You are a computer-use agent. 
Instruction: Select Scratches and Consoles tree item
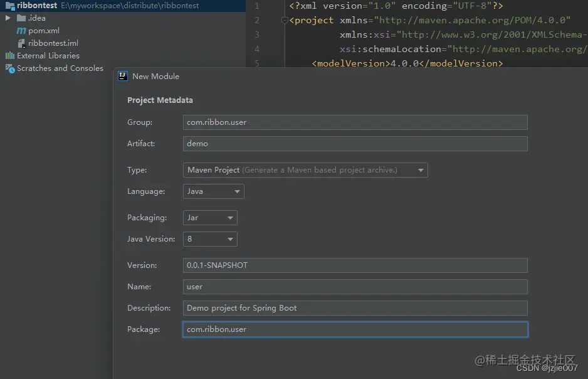pos(60,68)
